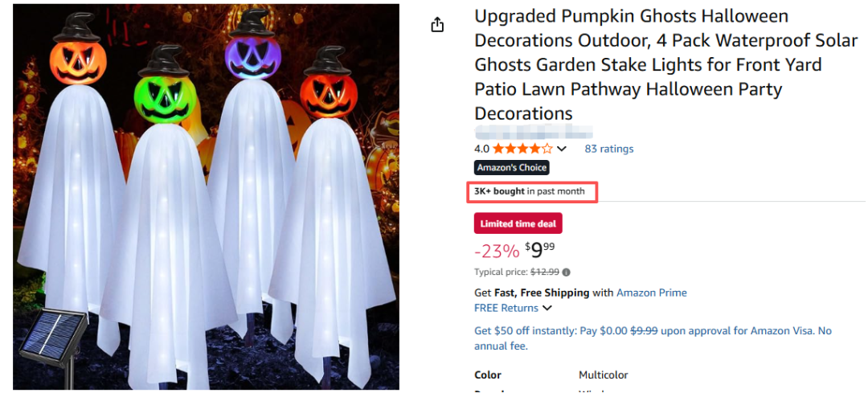Click the $9.99 deal price
Viewport: 868px width, 393px height.
(542, 250)
